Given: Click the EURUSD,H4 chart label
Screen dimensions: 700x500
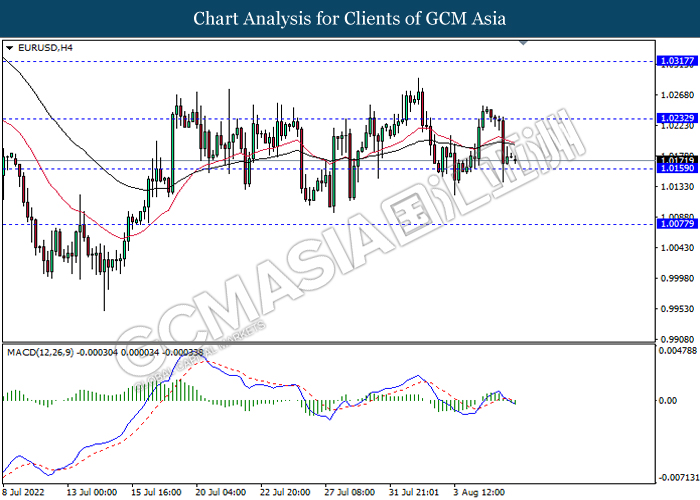Looking at the screenshot, I should pos(45,48).
